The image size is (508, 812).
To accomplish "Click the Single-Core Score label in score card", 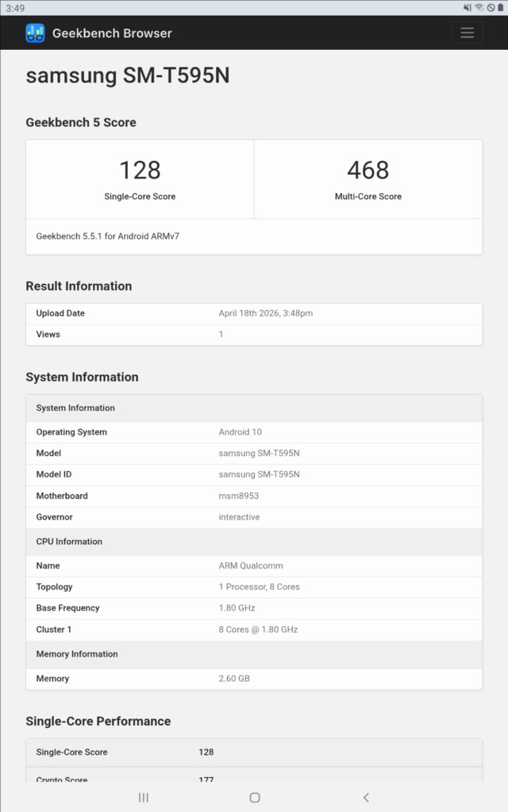I will (140, 197).
